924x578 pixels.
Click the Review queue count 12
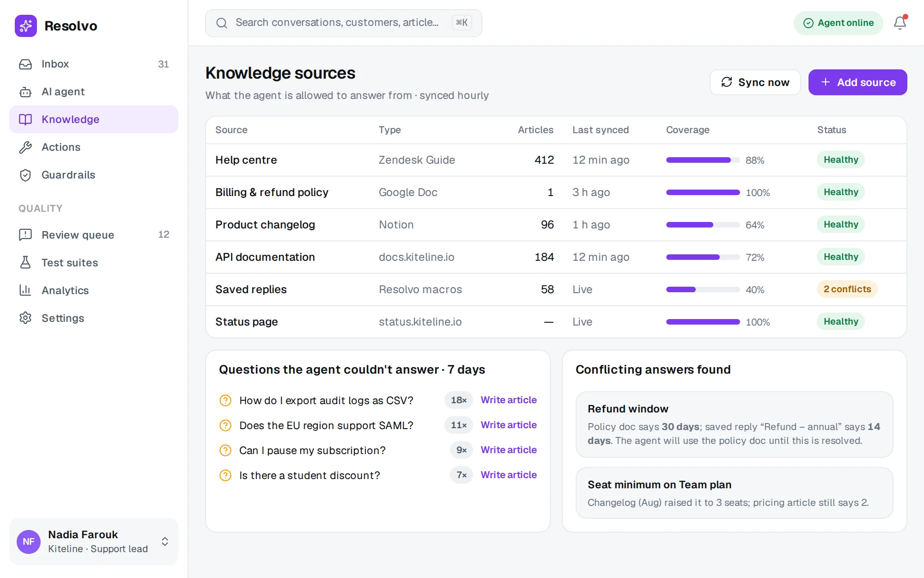pyautogui.click(x=164, y=234)
